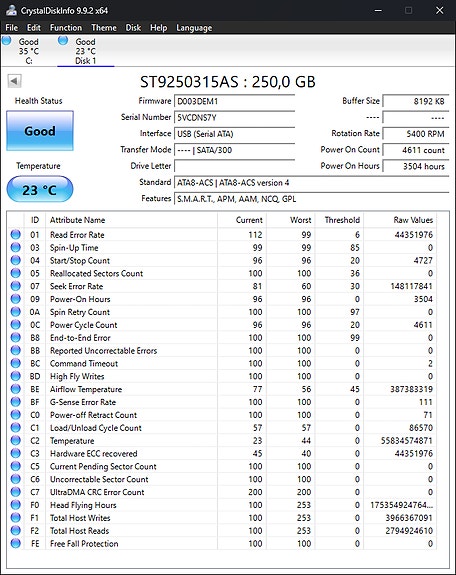Select the Total Host Writes attribute name
The width and height of the screenshot is (456, 575).
point(80,518)
